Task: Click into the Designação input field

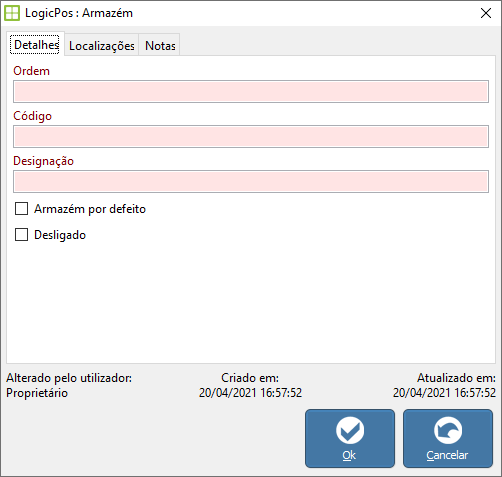Action: click(251, 181)
